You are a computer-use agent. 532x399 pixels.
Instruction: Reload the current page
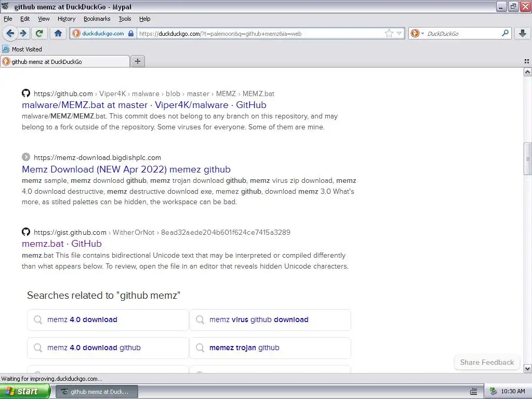click(39, 33)
